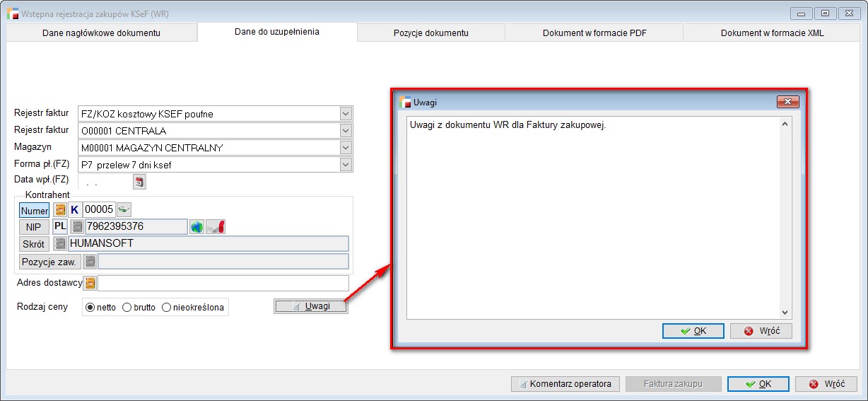
Task: Open the Magazyn dropdown list
Action: point(345,148)
